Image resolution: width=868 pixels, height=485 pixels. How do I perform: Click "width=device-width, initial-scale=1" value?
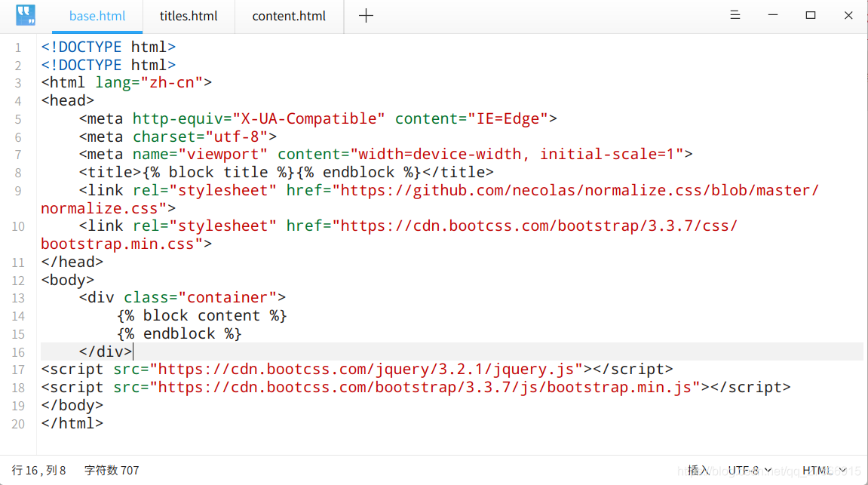pos(517,154)
